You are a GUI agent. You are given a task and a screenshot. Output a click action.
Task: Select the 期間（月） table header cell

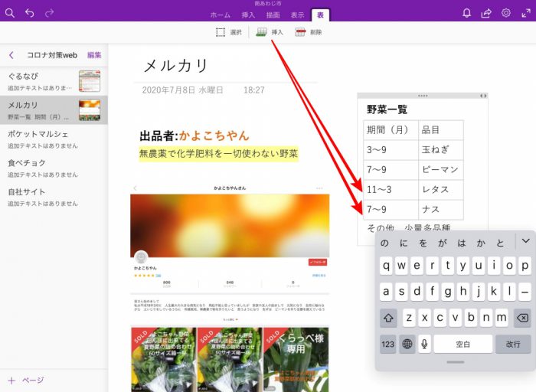tap(391, 130)
